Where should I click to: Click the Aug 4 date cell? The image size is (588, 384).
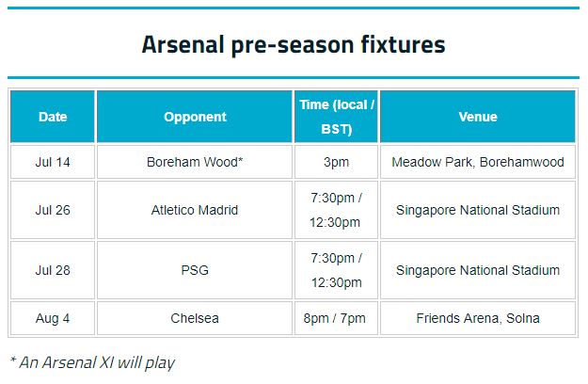pyautogui.click(x=53, y=318)
